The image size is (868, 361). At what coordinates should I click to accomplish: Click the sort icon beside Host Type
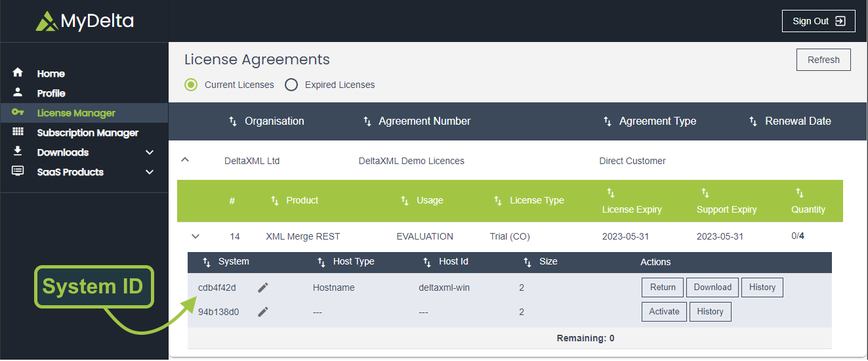click(x=321, y=262)
